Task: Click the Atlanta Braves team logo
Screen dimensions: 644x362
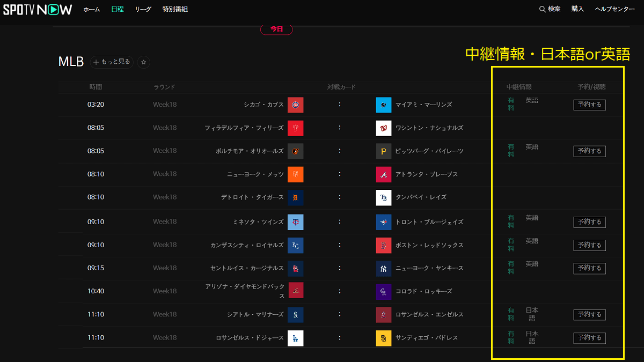Action: 384,174
